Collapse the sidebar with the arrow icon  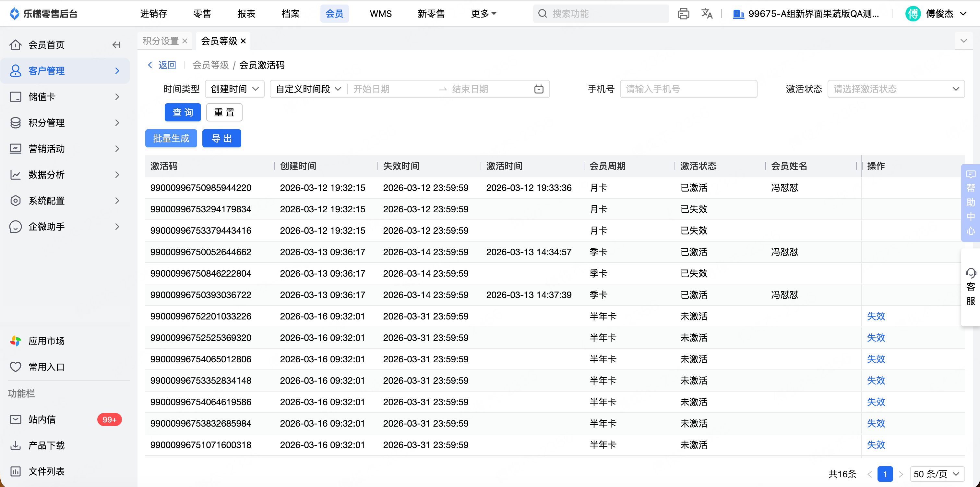click(116, 45)
